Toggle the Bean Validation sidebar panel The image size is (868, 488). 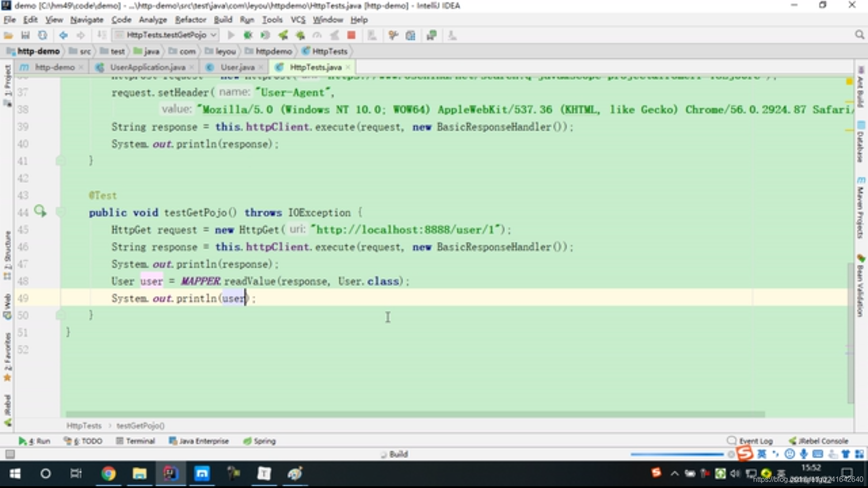[x=860, y=286]
